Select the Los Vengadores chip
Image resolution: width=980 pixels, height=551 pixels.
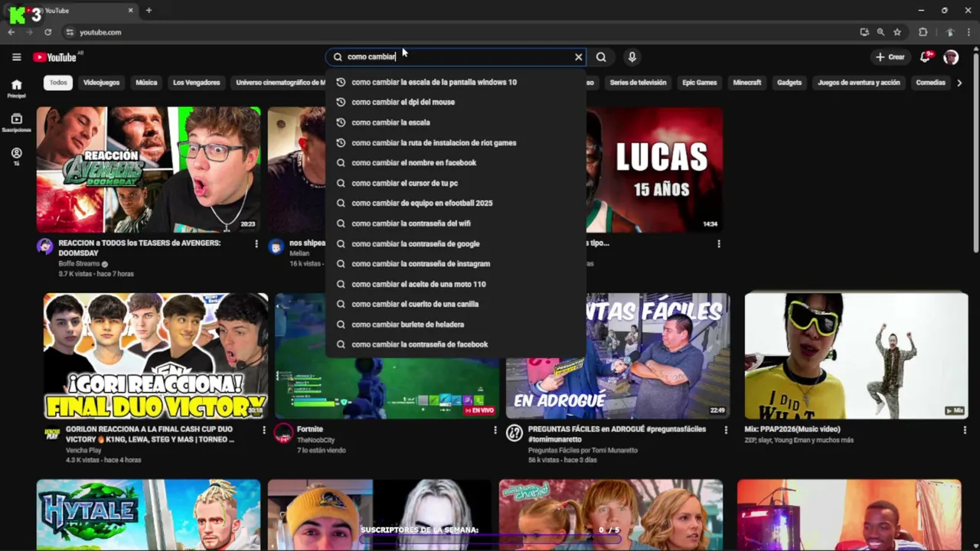(196, 83)
